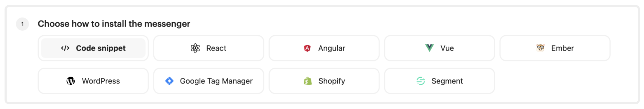Screen dimensions: 644x109
Task: Click the red Angular shield logo
Action: pos(307,48)
